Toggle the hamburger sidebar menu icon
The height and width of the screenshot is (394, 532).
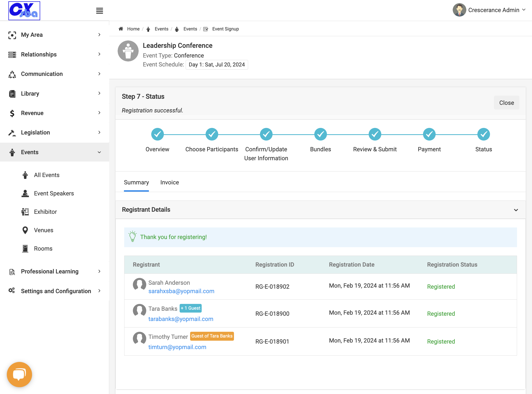pos(100,11)
